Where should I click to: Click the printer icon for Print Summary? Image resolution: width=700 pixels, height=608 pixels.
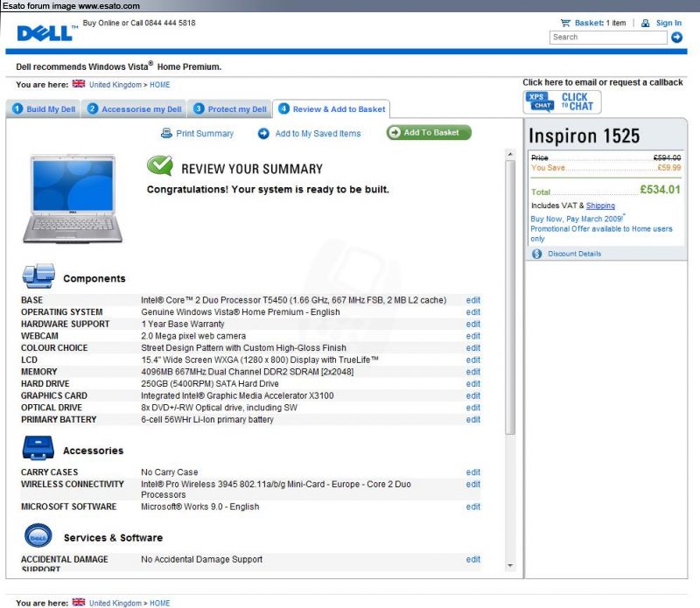pyautogui.click(x=166, y=133)
